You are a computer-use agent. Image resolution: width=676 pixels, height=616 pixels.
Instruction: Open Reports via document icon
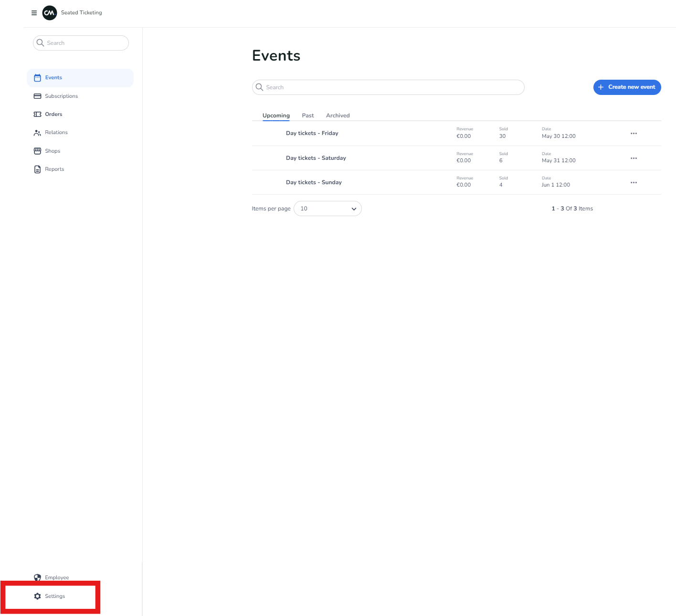pyautogui.click(x=38, y=169)
